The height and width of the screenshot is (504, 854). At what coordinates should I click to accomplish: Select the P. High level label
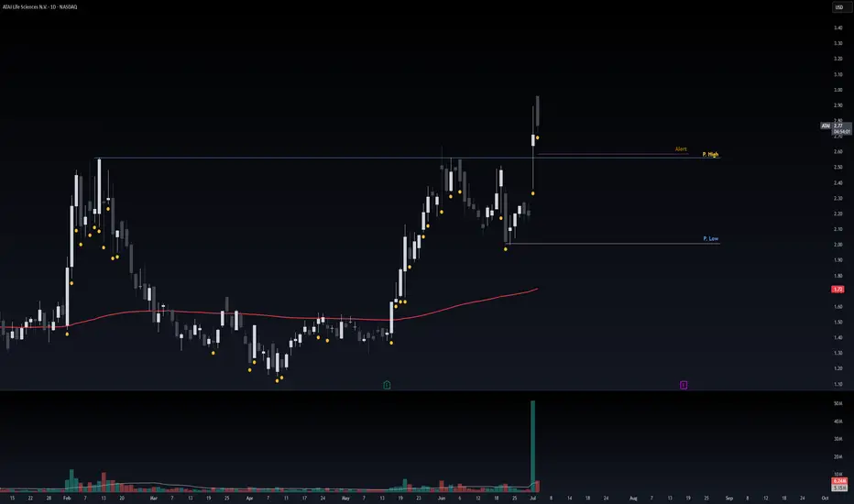point(710,154)
